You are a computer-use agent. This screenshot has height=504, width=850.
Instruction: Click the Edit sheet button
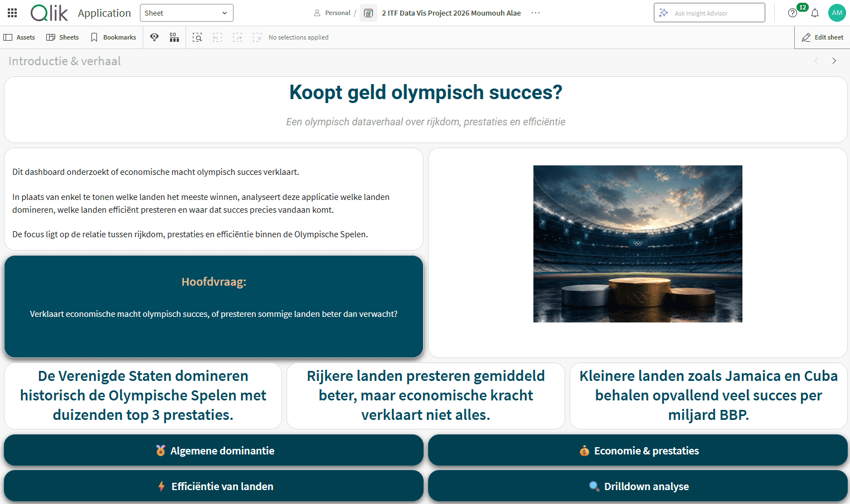coord(822,37)
